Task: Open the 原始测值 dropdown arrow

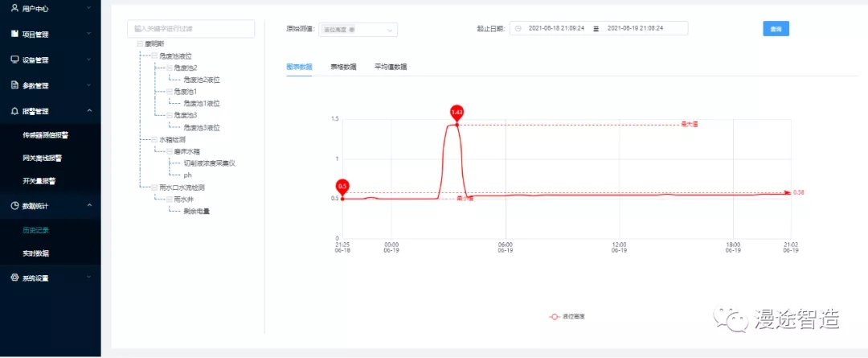Action: pos(390,30)
